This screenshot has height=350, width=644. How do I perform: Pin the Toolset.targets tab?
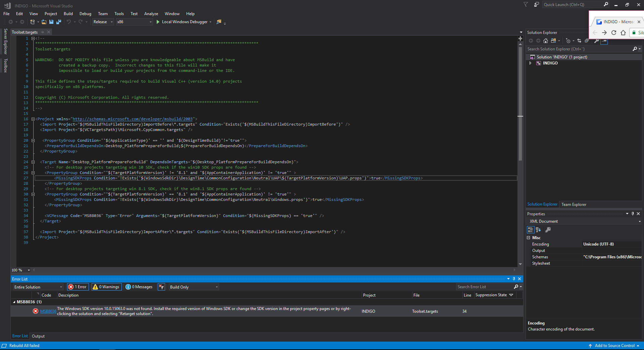pos(43,32)
